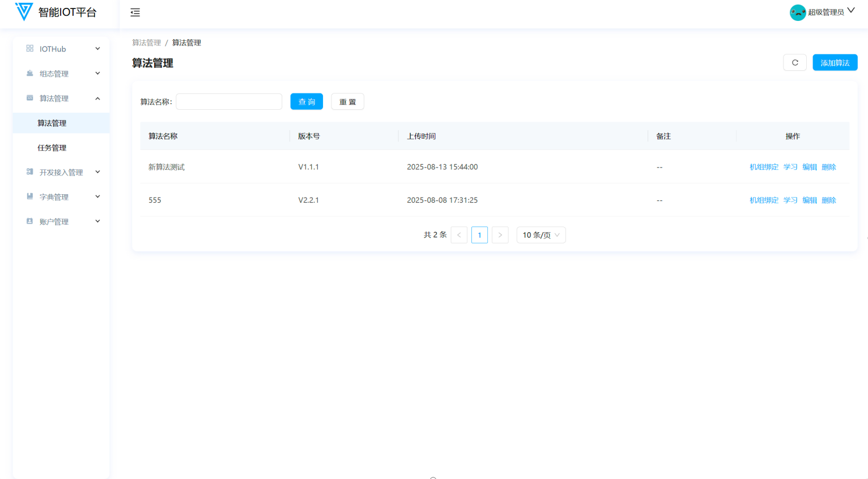
Task: Collapse the sidebar with the menu fold icon
Action: [135, 12]
